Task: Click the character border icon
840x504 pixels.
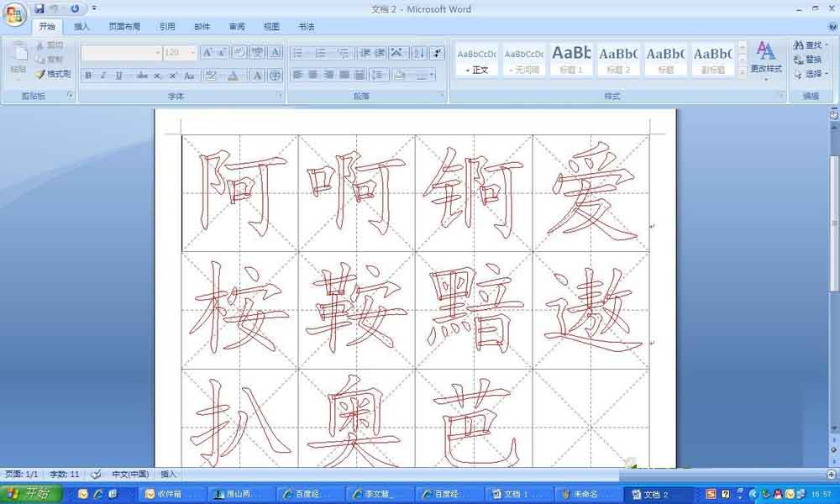Action: (x=276, y=52)
